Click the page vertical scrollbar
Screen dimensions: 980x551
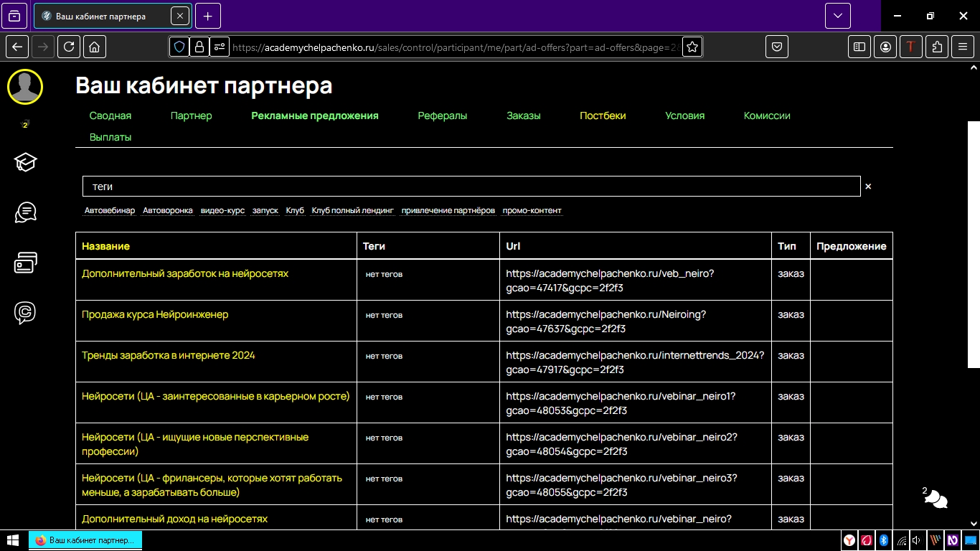(974, 244)
